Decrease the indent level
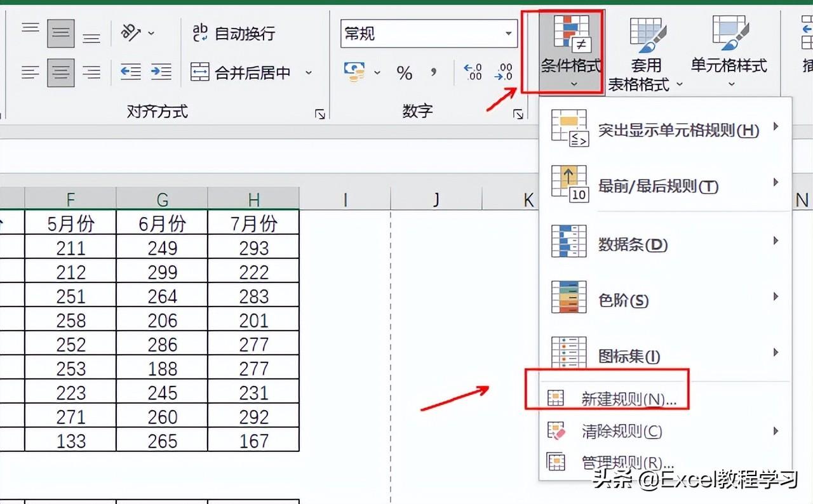Screen dimensions: 813x504 click(131, 72)
